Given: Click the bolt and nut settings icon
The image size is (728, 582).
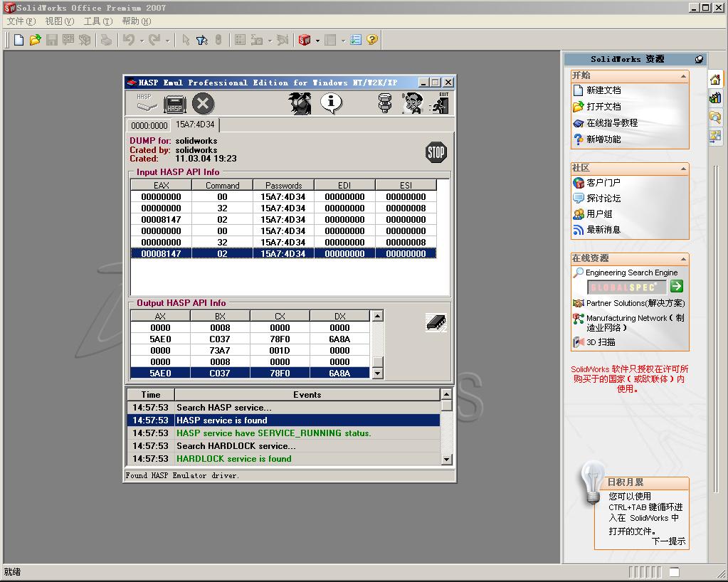Looking at the screenshot, I should (x=385, y=103).
